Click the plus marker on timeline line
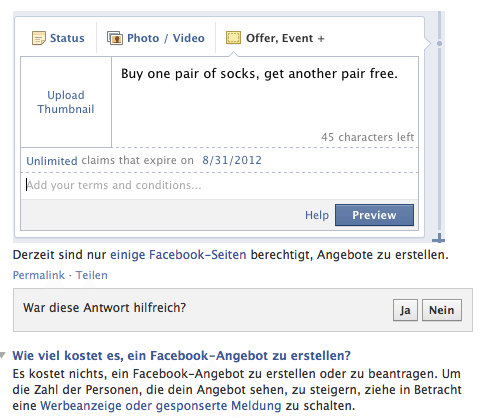 (439, 238)
